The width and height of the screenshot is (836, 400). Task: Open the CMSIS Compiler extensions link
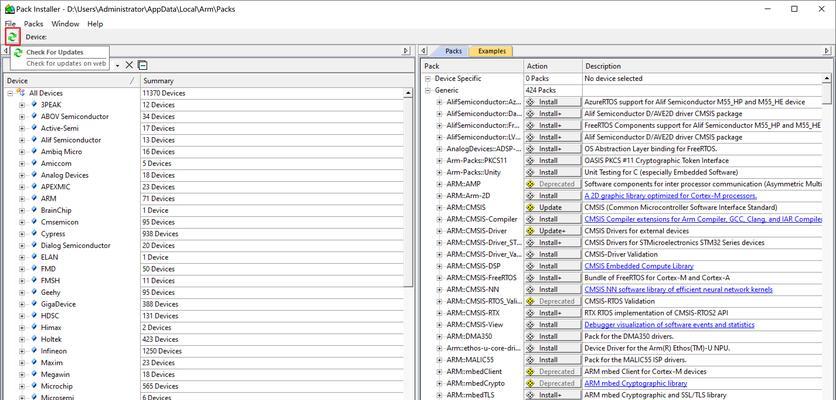703,219
